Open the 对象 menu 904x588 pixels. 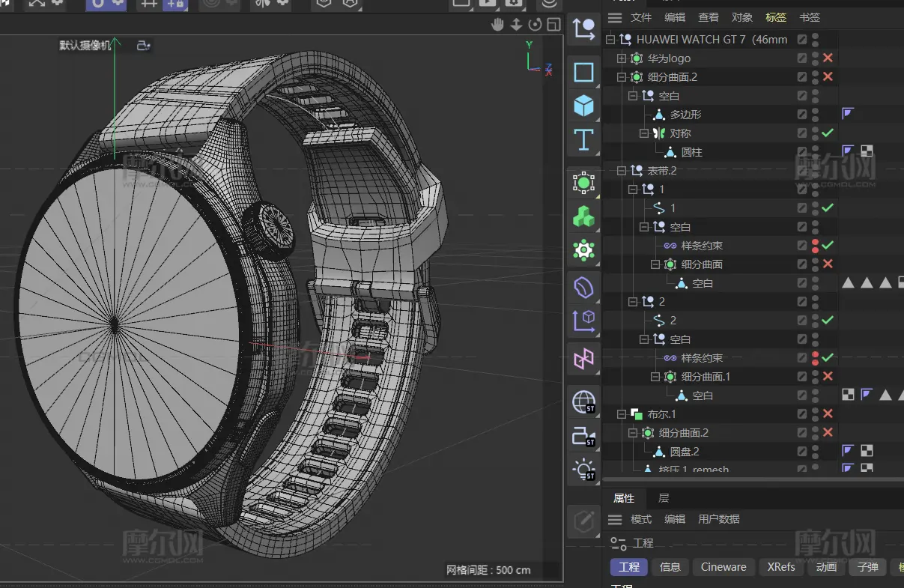point(742,17)
